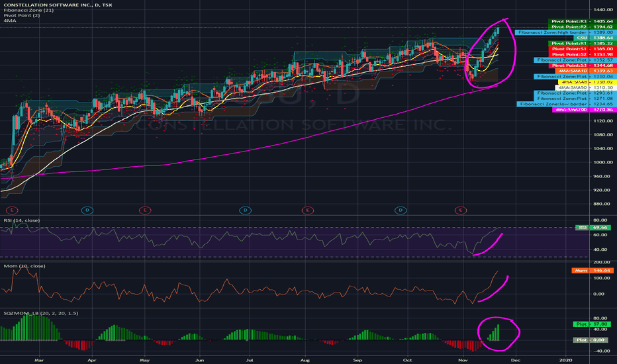The image size is (617, 364).
Task: Click 1000.00 on the price axis
Action: [x=603, y=162]
